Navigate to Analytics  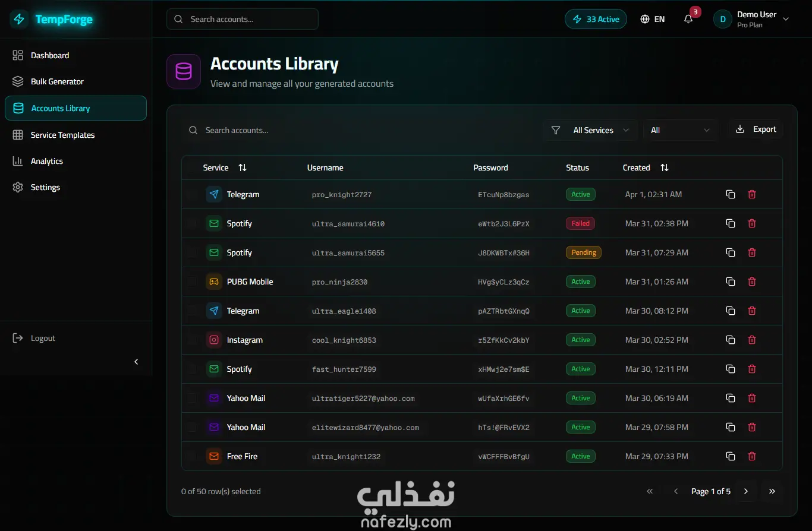click(75, 161)
